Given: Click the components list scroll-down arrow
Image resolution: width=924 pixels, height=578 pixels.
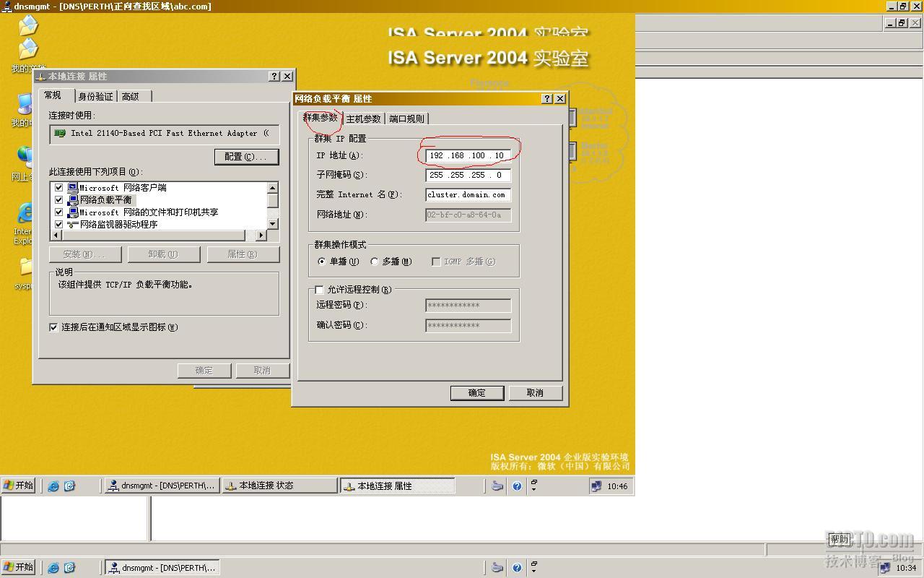Looking at the screenshot, I should pos(272,224).
